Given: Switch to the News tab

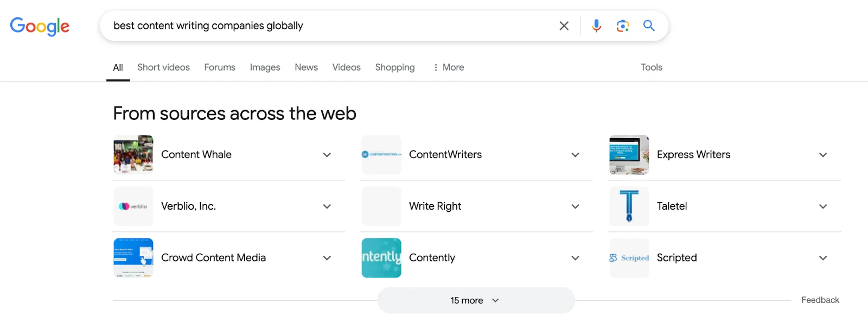Looking at the screenshot, I should [x=306, y=67].
